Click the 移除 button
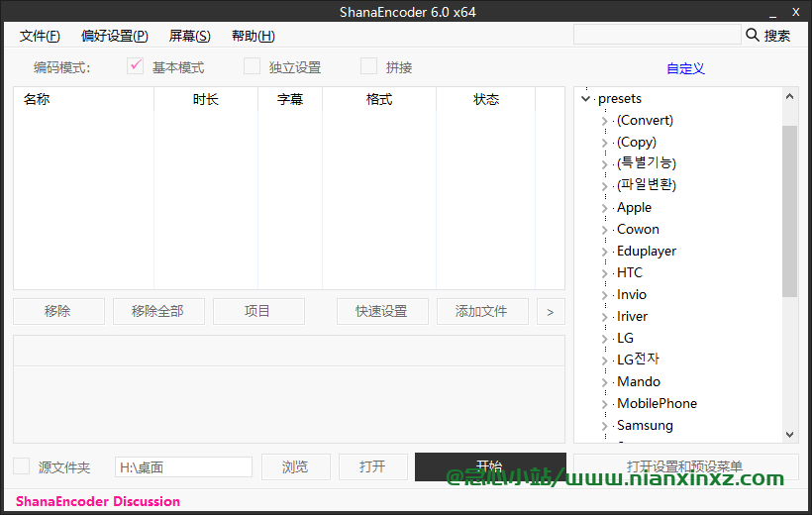Image resolution: width=812 pixels, height=515 pixels. (x=58, y=311)
